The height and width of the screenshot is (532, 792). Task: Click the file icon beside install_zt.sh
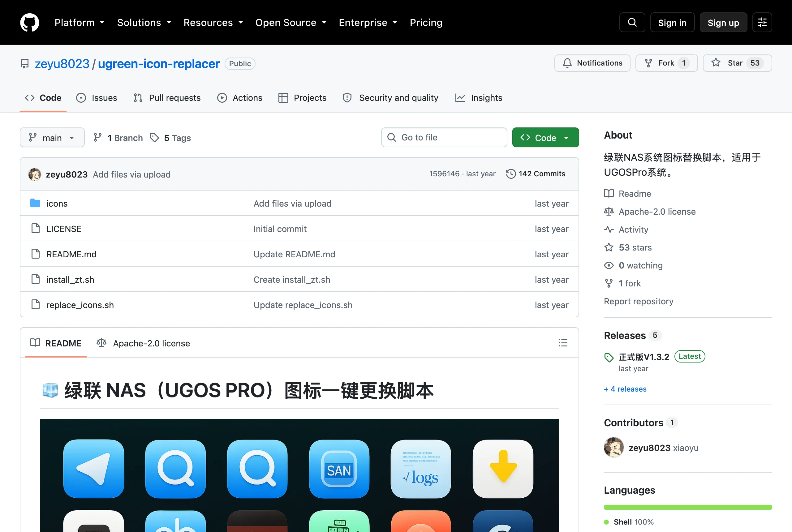coord(35,280)
